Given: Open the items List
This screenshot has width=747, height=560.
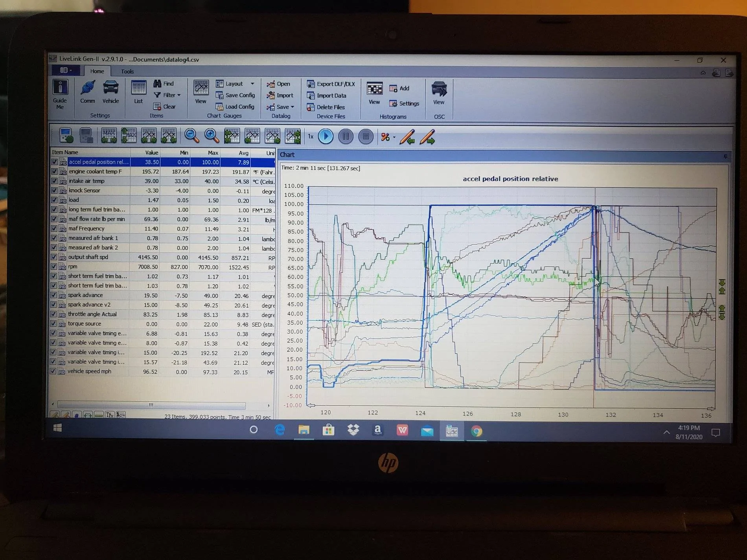Looking at the screenshot, I should [x=138, y=92].
